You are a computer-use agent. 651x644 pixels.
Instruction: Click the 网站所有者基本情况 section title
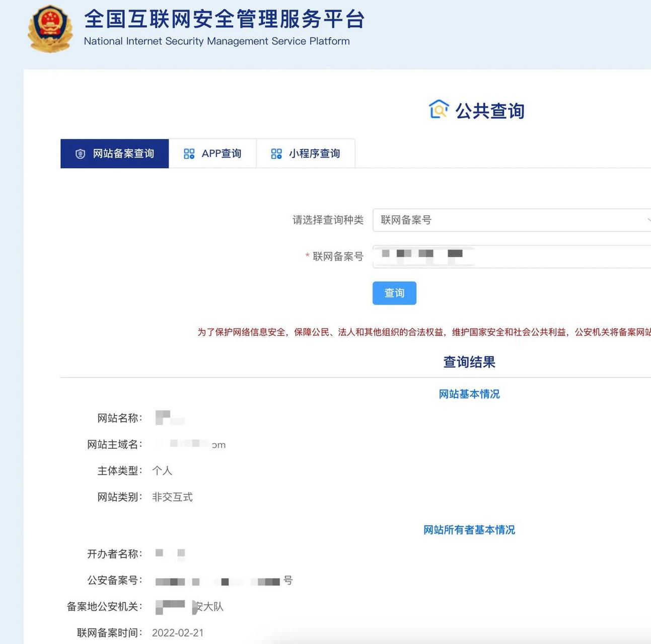coord(469,530)
